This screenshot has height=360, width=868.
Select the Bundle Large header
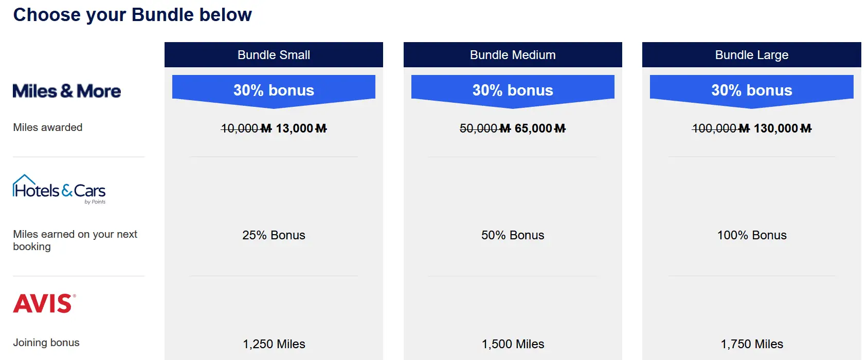751,55
